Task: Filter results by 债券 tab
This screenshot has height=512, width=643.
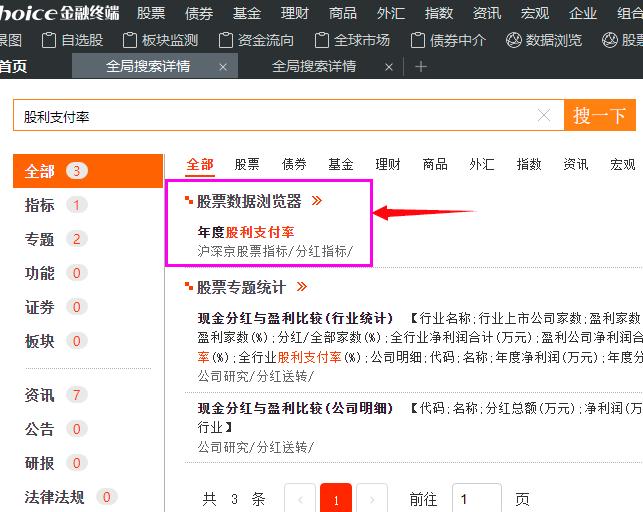Action: point(294,164)
